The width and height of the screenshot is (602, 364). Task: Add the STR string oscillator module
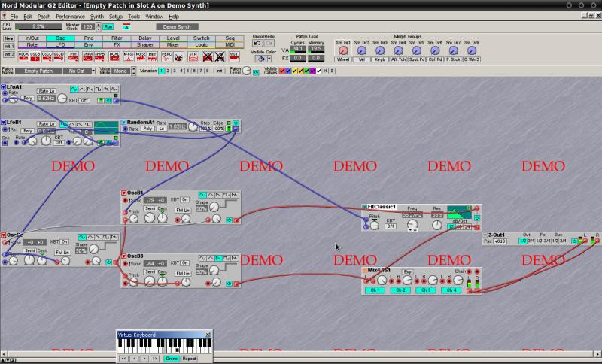pyautogui.click(x=193, y=56)
